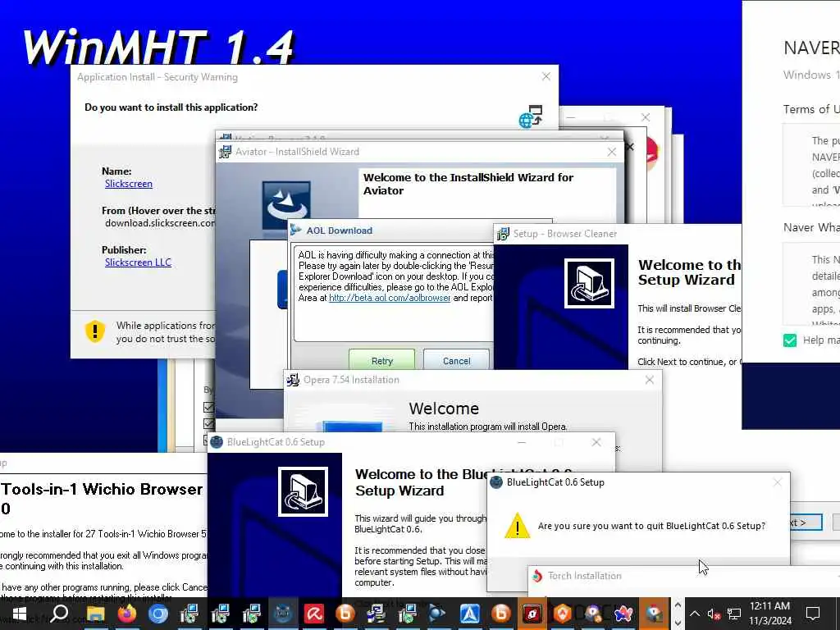Click the yellow shield warning icon

click(x=95, y=331)
